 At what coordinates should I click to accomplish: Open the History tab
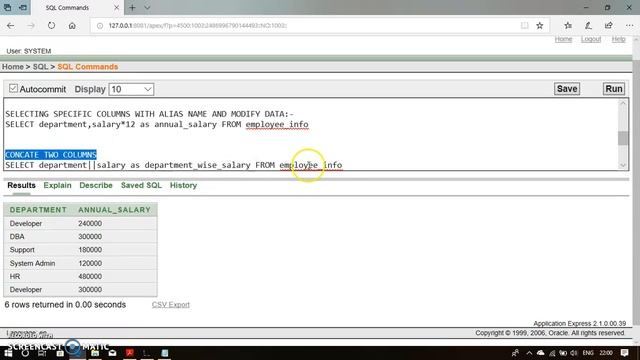[x=183, y=185]
